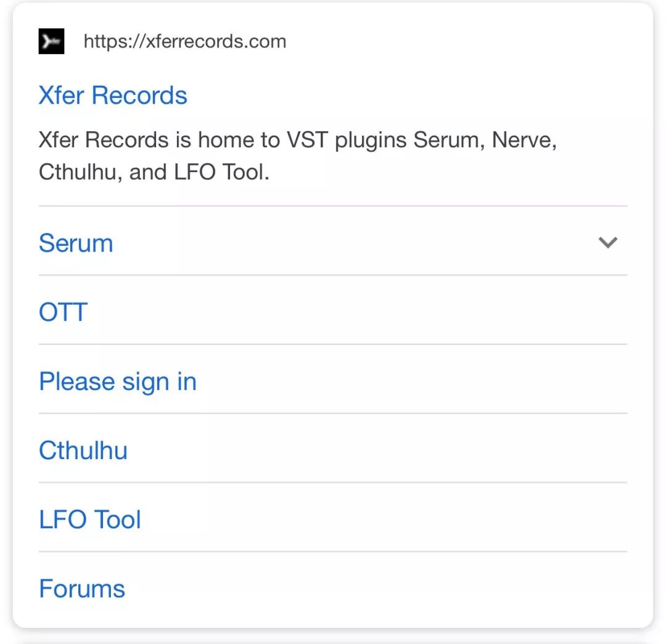Click the description snippet about VST plugins
The width and height of the screenshot is (666, 644).
297,156
